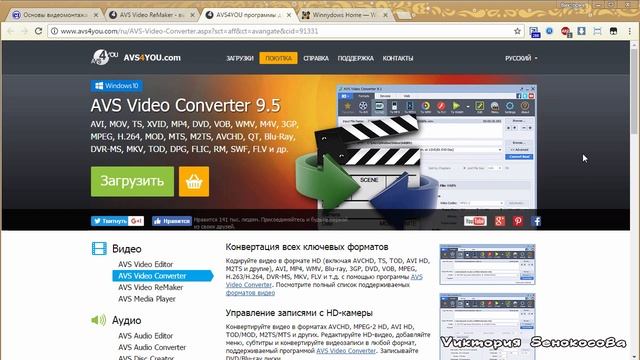640x360 pixels.
Task: Click the site info icon in address bar
Action: tap(54, 31)
